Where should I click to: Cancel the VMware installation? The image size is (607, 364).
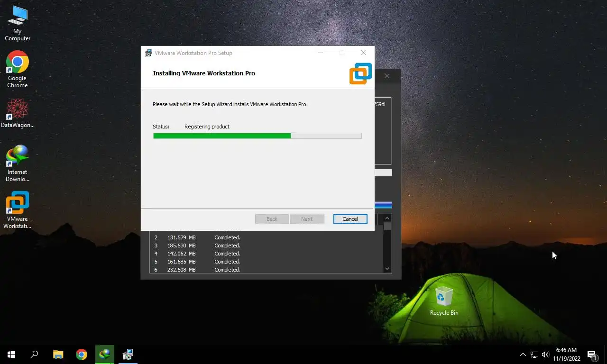(350, 219)
